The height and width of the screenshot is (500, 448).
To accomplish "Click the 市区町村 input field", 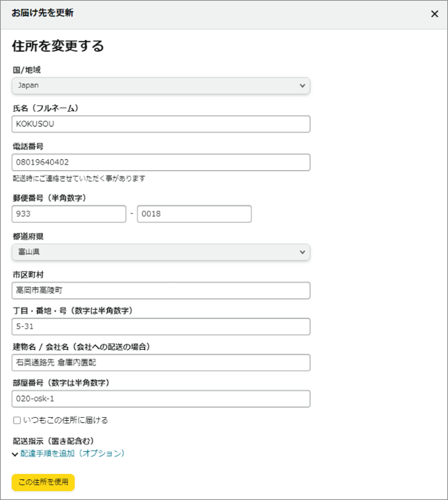I will coord(160,290).
